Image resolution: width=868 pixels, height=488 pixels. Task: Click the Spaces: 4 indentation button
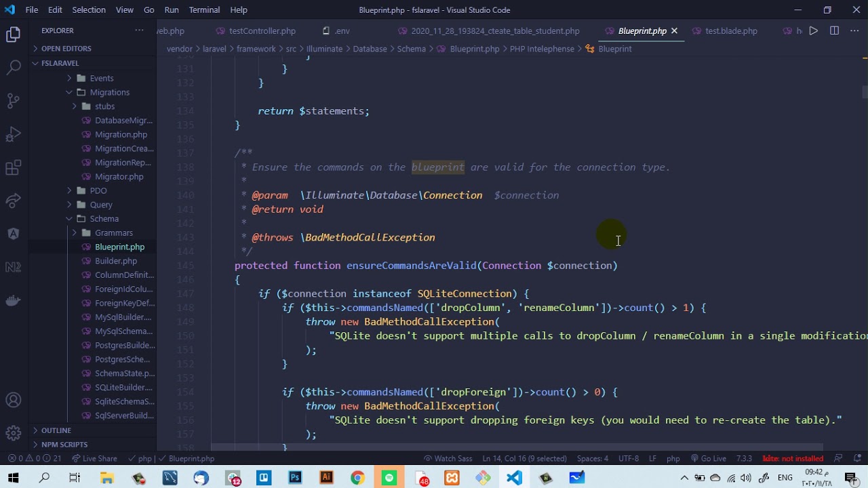click(x=593, y=458)
